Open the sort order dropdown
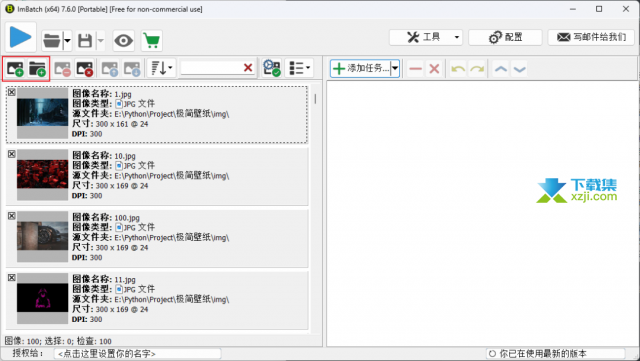The height and width of the screenshot is (361, 640). pyautogui.click(x=162, y=68)
